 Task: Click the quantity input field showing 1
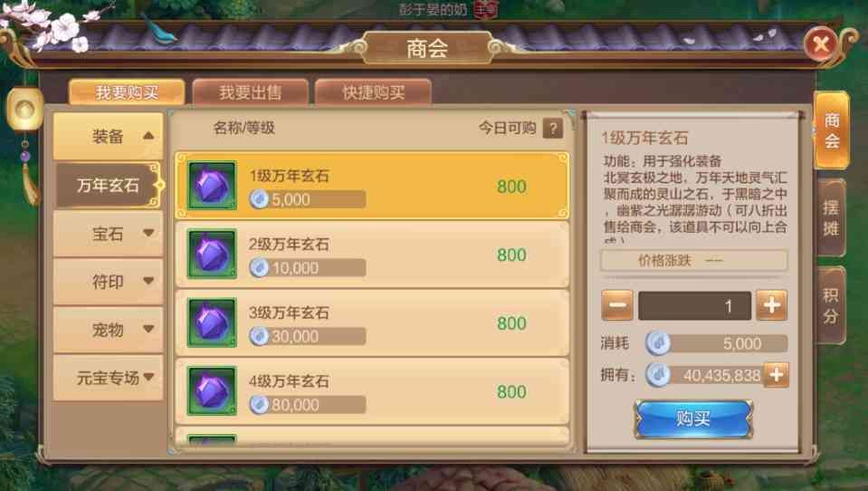[695, 305]
